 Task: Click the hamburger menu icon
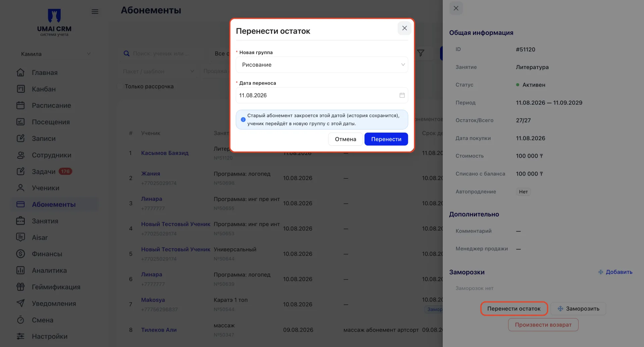point(95,12)
